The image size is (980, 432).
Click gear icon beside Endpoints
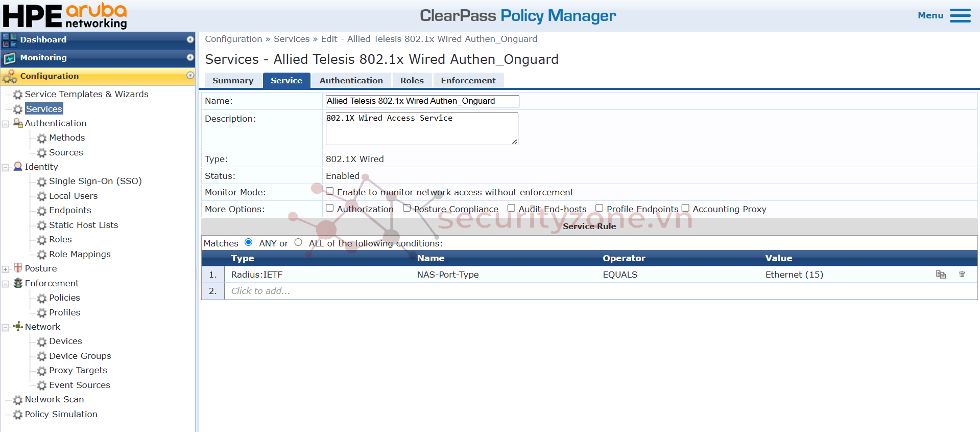tap(42, 211)
